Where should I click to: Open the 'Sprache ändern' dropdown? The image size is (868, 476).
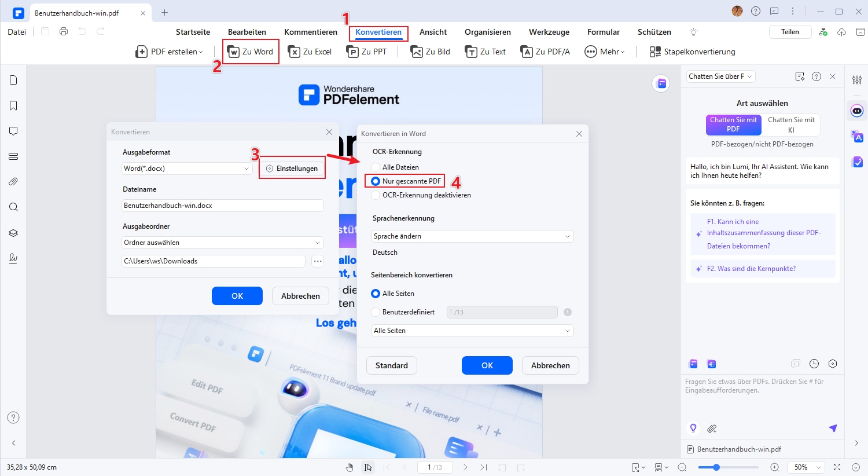click(x=472, y=236)
